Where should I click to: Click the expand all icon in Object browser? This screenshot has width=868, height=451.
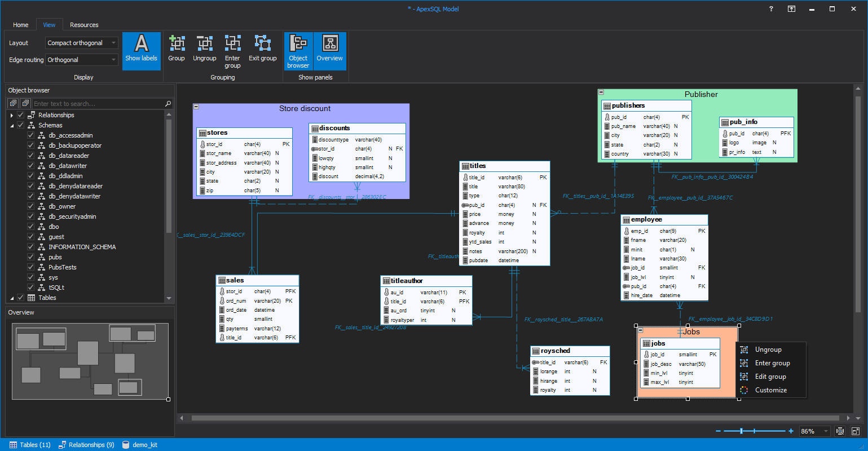13,104
